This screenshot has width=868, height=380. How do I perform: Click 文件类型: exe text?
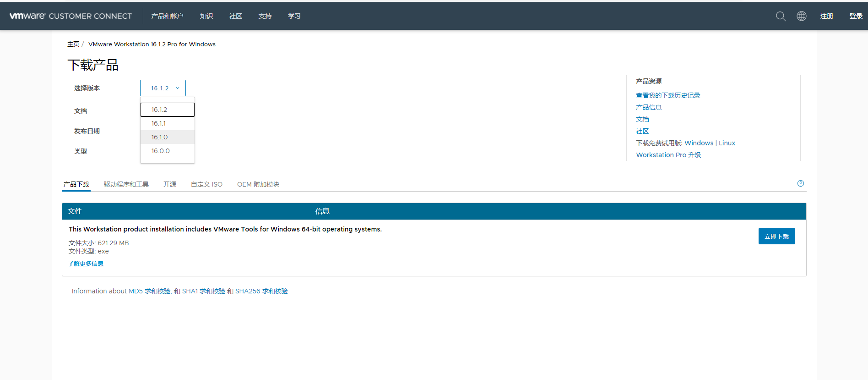pyautogui.click(x=89, y=251)
